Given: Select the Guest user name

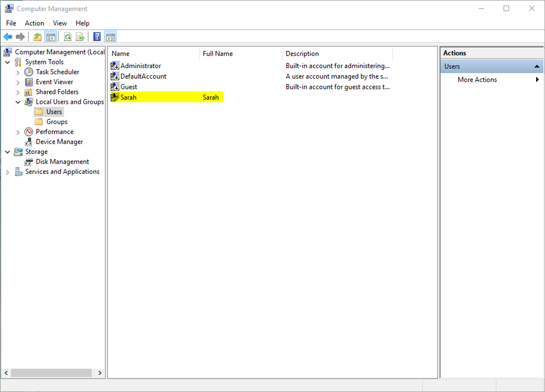Looking at the screenshot, I should point(129,87).
